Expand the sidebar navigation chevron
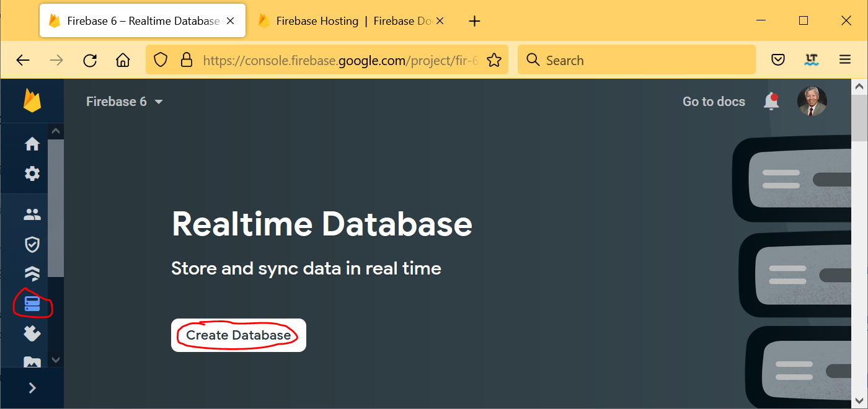 32,388
